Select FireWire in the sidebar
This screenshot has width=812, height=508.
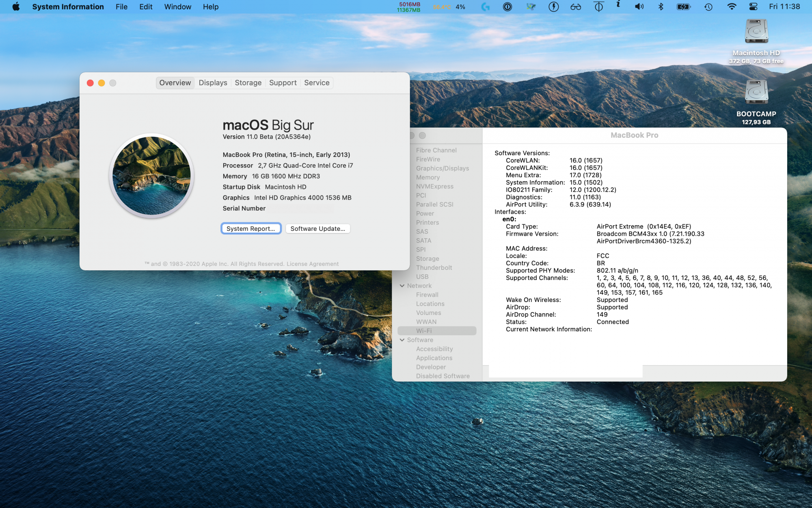click(428, 159)
